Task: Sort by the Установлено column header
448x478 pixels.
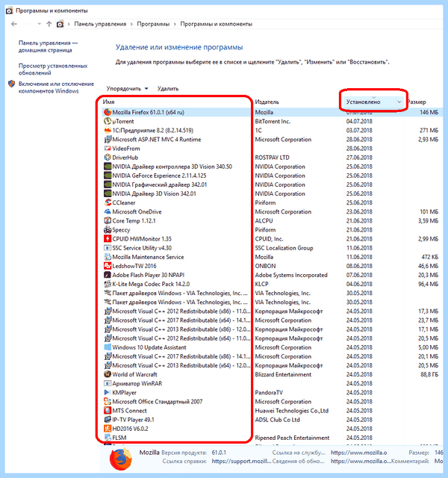Action: (364, 102)
